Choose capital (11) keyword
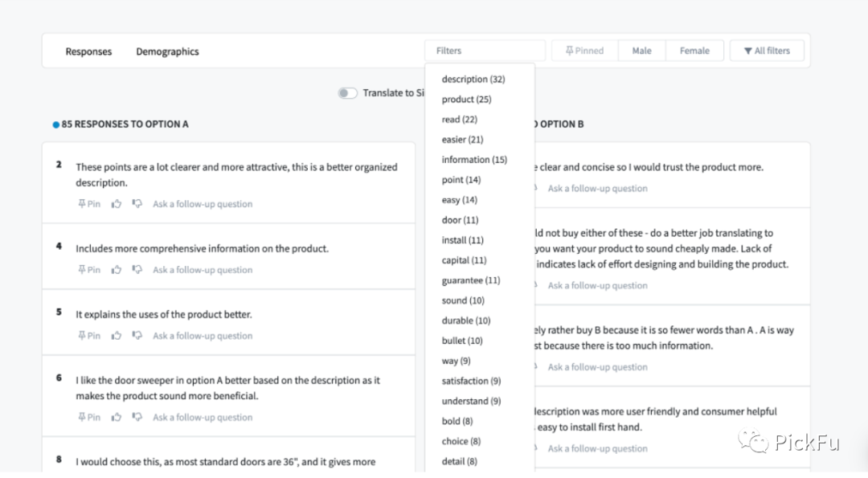 pyautogui.click(x=464, y=260)
